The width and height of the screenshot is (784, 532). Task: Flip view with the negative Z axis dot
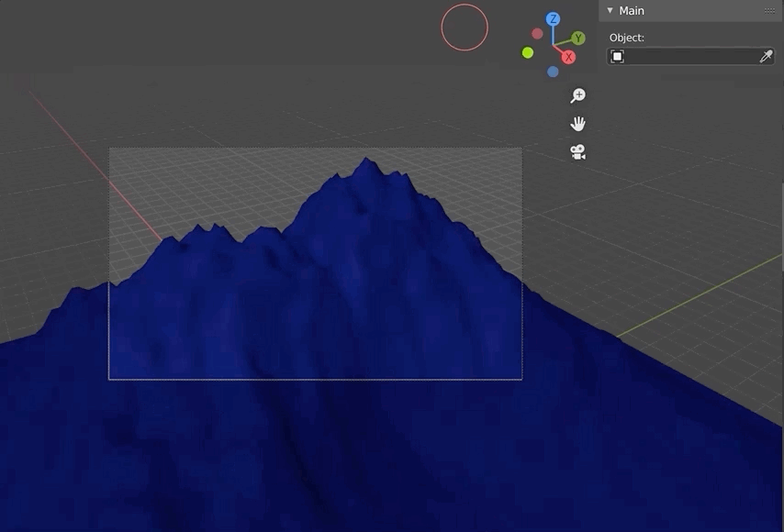(x=553, y=70)
